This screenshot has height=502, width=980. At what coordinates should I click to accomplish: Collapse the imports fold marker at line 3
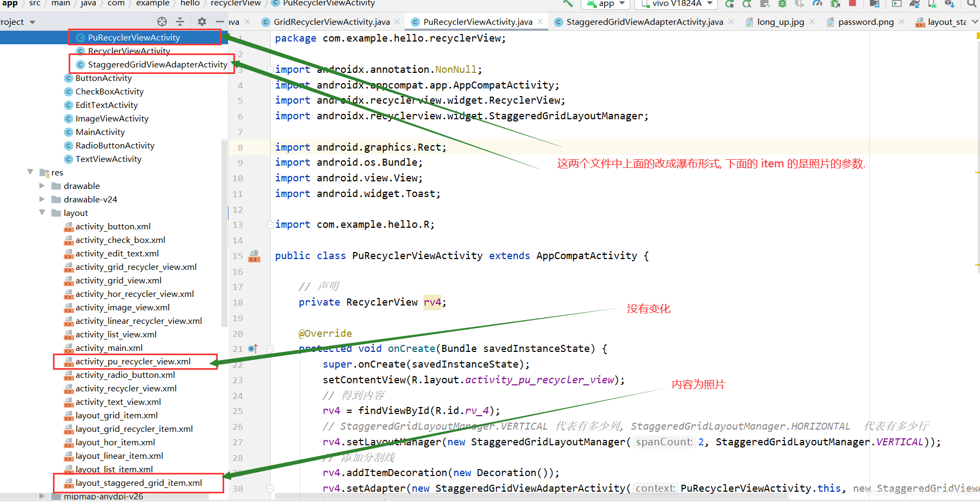click(270, 69)
